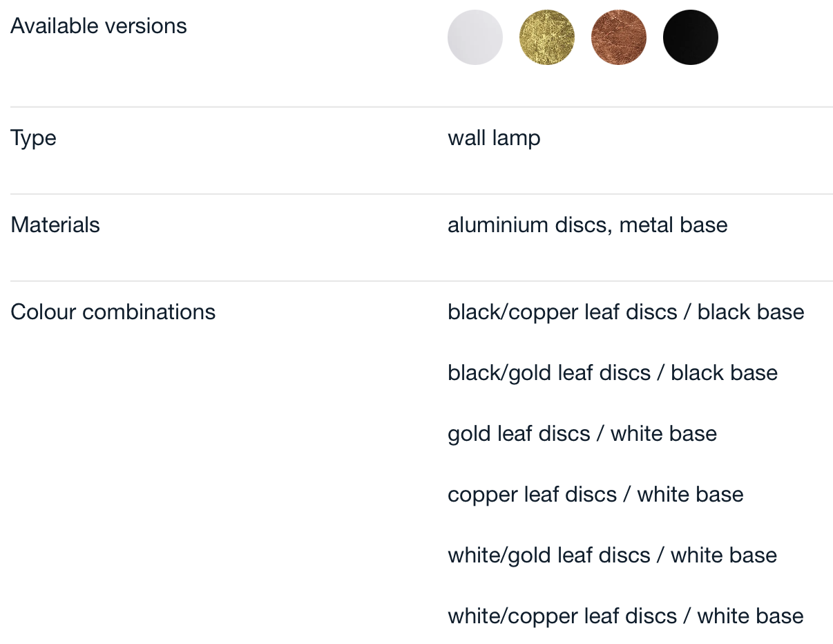Select "black/copper leaf discs / black base" combination

(626, 312)
